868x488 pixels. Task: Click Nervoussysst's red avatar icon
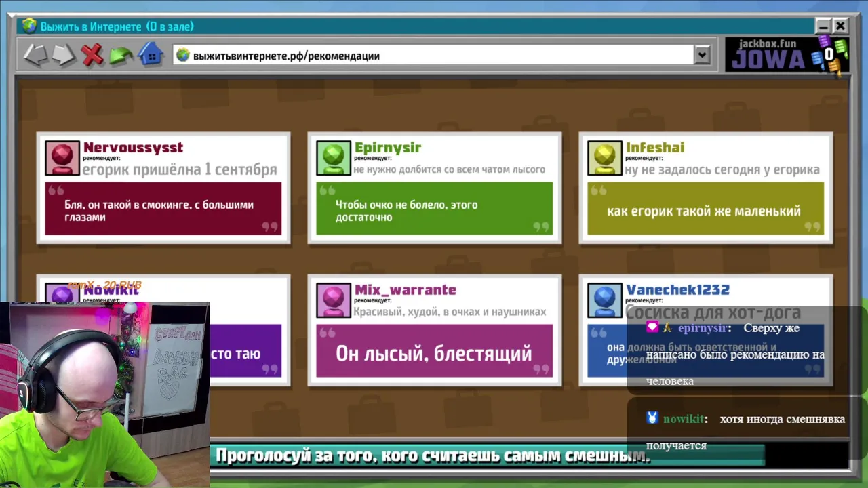tap(62, 158)
